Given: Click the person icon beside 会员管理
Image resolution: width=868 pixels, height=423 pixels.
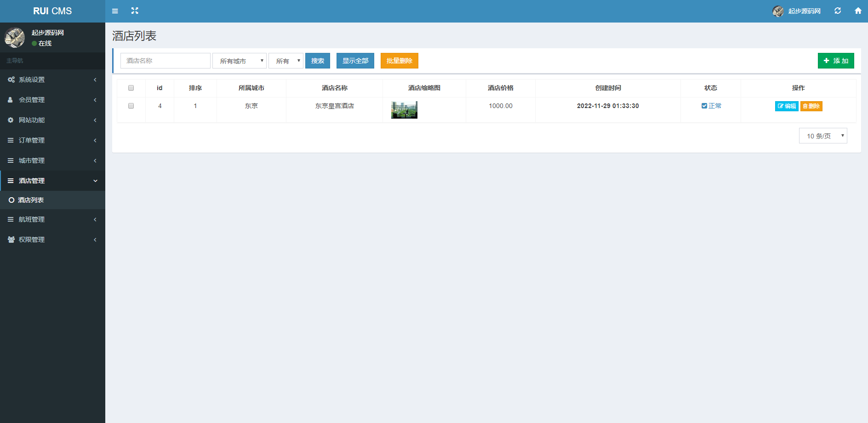Looking at the screenshot, I should (x=11, y=100).
